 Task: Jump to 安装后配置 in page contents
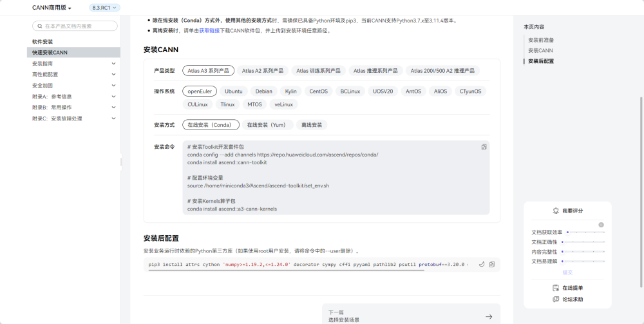[541, 61]
